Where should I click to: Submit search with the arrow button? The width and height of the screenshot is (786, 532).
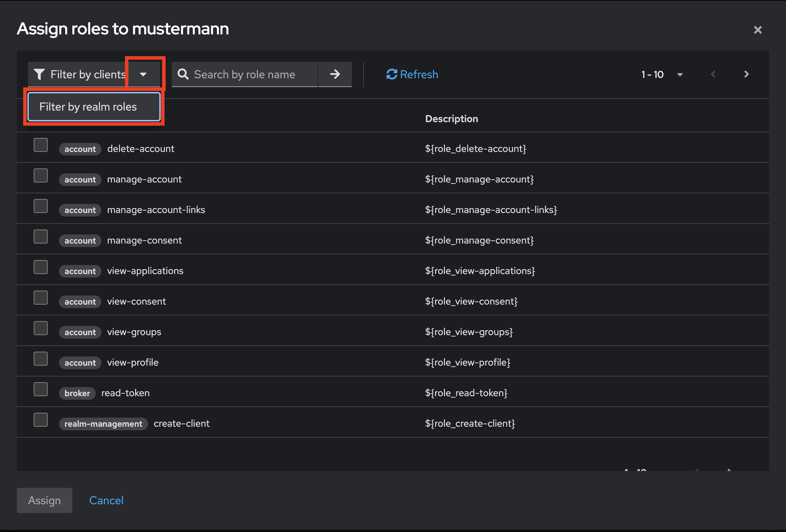[335, 74]
